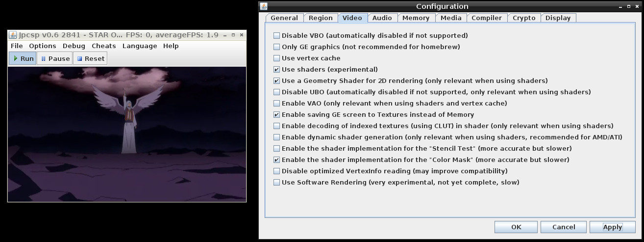Image resolution: width=644 pixels, height=242 pixels.
Task: Open the Debug menu
Action: coord(74,46)
